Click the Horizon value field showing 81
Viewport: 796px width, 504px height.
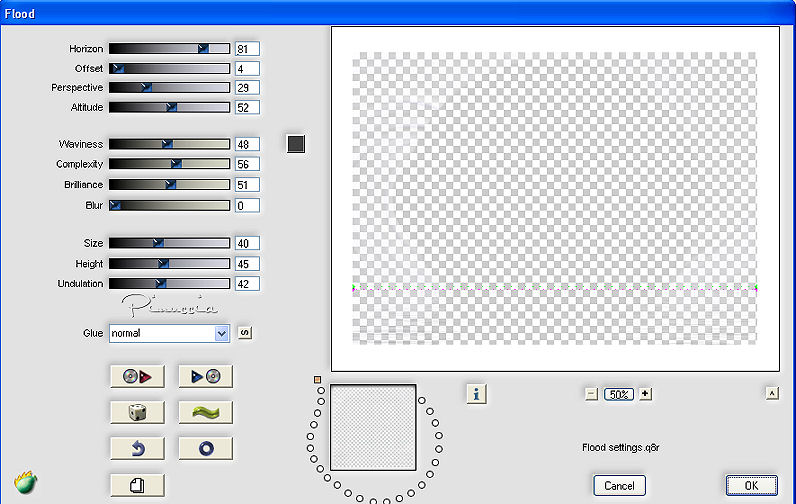click(x=247, y=49)
